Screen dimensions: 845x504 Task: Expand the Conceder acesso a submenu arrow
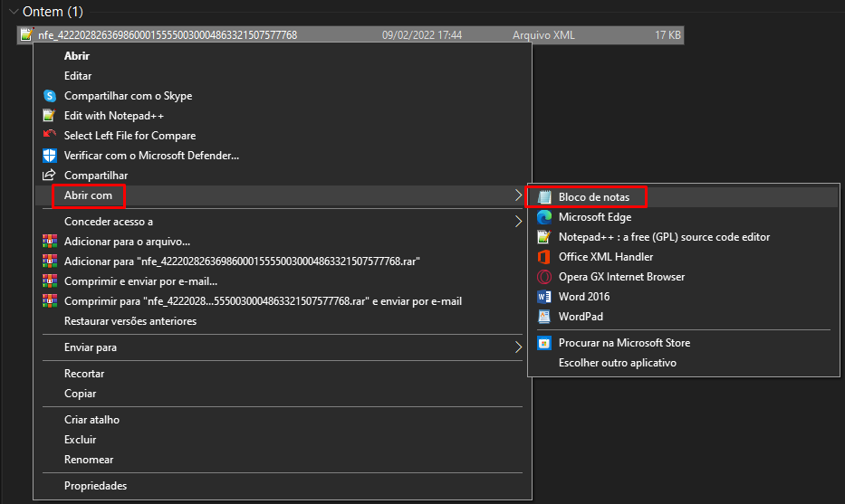[518, 222]
